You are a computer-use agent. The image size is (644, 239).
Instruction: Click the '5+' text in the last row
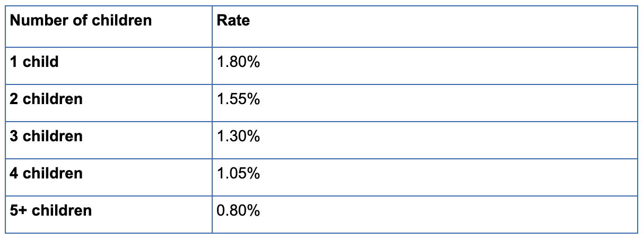point(19,211)
